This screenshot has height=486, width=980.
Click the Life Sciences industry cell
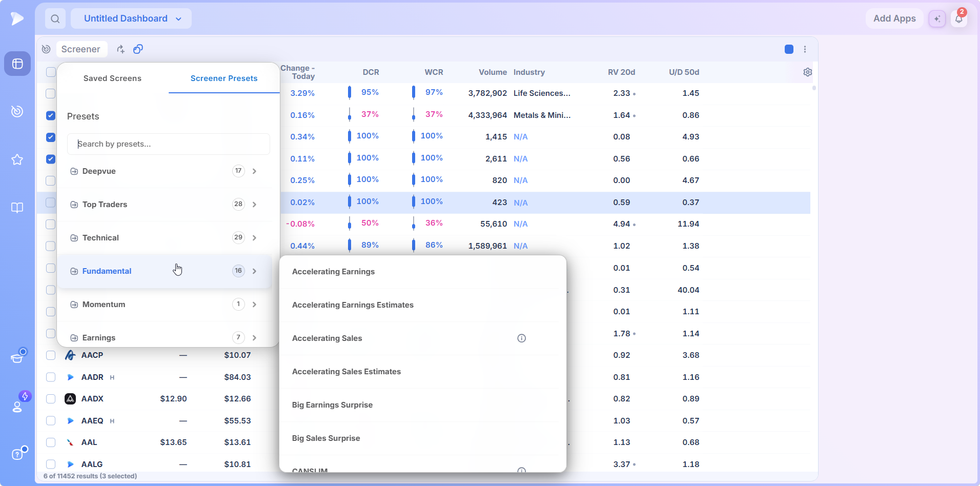(542, 93)
